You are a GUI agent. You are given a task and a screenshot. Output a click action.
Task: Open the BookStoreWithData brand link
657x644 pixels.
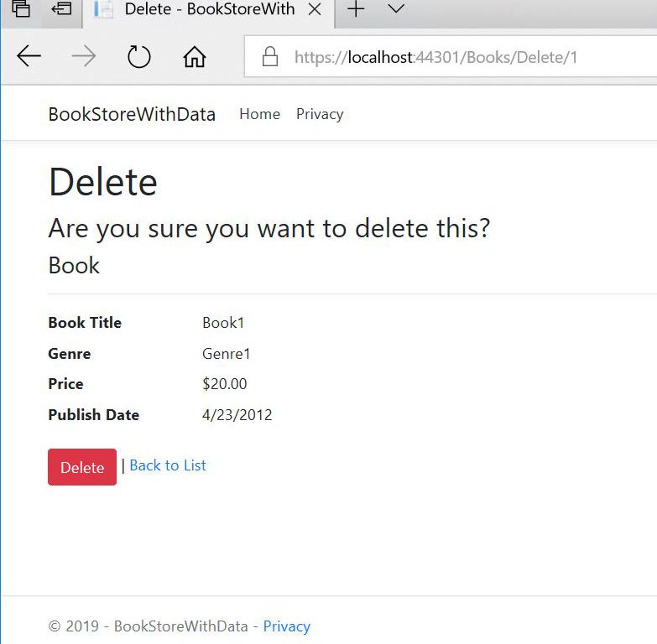(132, 114)
